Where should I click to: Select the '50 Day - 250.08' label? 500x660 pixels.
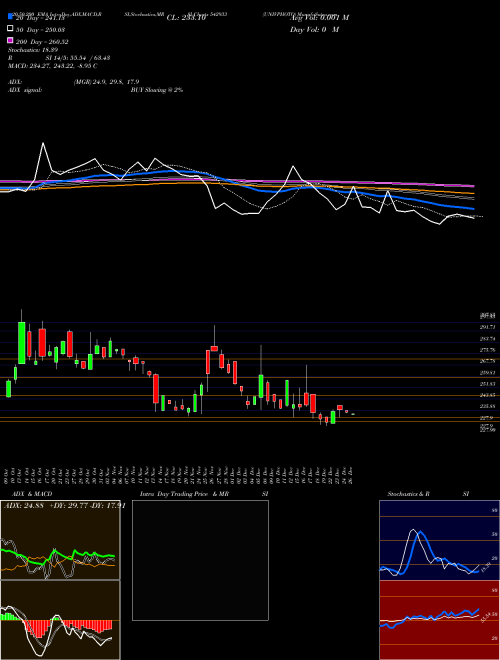[x=41, y=29]
